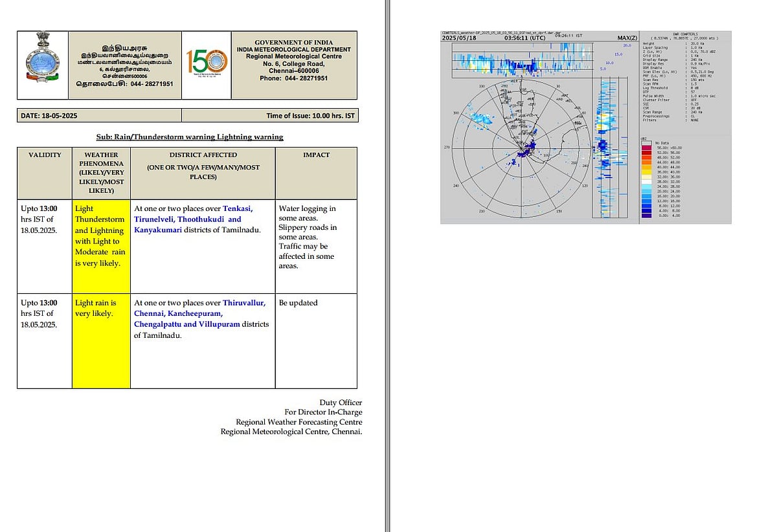Click the vertical cross-section strip beside radar
777x532 pixels.
609,149
